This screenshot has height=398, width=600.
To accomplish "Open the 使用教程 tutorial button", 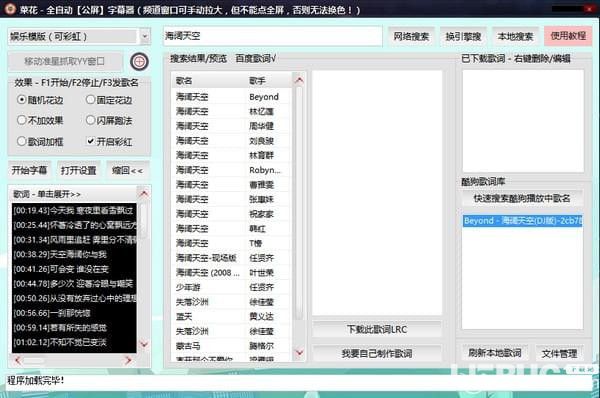I will (x=568, y=36).
